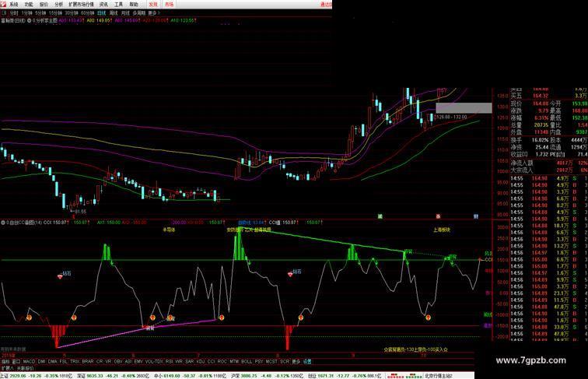Click the 上海板块 sector label
Viewport: 588px width, 379px height.
[442, 230]
